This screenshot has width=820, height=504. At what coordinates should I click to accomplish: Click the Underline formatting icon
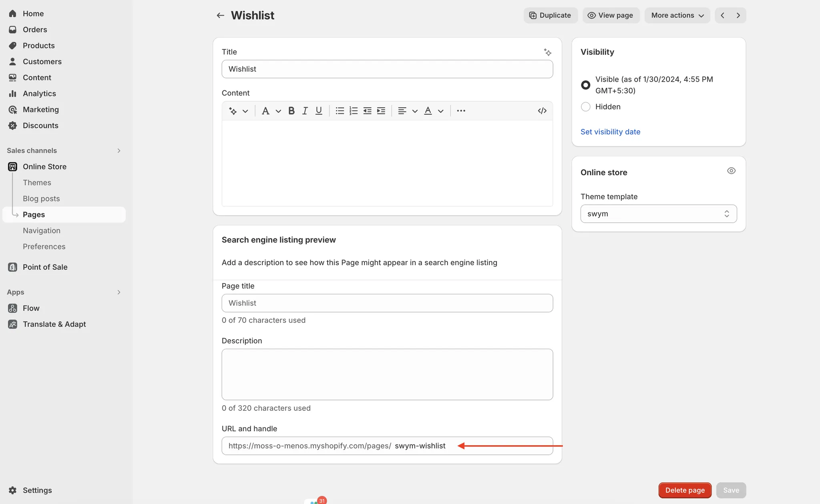319,111
